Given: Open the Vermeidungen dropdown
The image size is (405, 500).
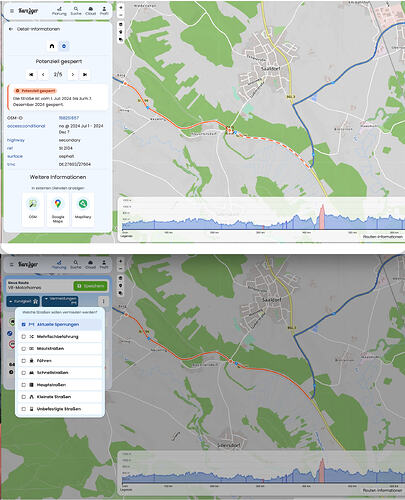Looking at the screenshot, I should pos(60,301).
